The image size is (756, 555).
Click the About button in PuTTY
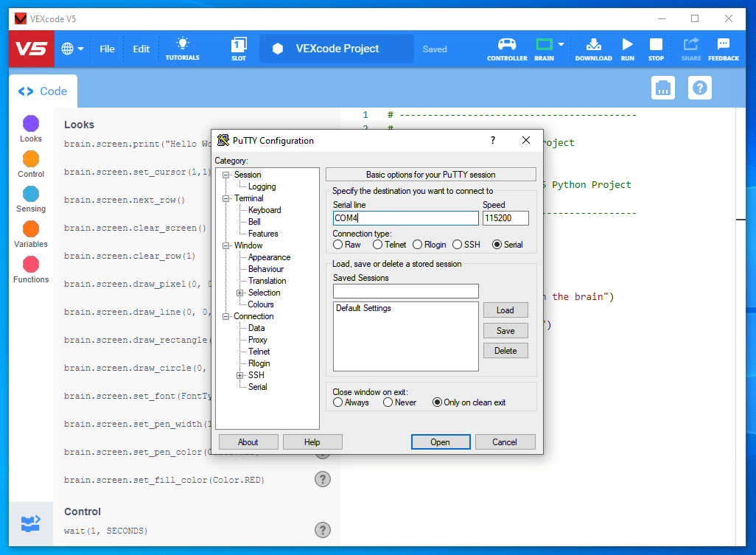pos(248,442)
